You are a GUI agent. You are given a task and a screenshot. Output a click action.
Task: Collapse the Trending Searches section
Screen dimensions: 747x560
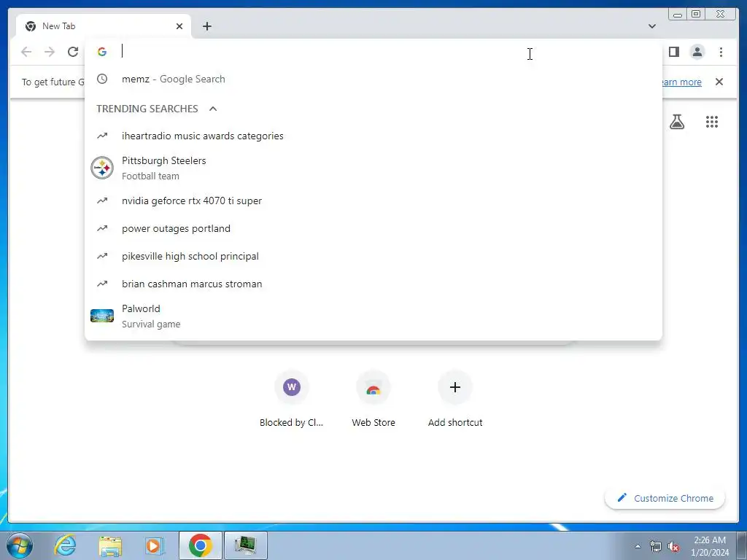213,109
